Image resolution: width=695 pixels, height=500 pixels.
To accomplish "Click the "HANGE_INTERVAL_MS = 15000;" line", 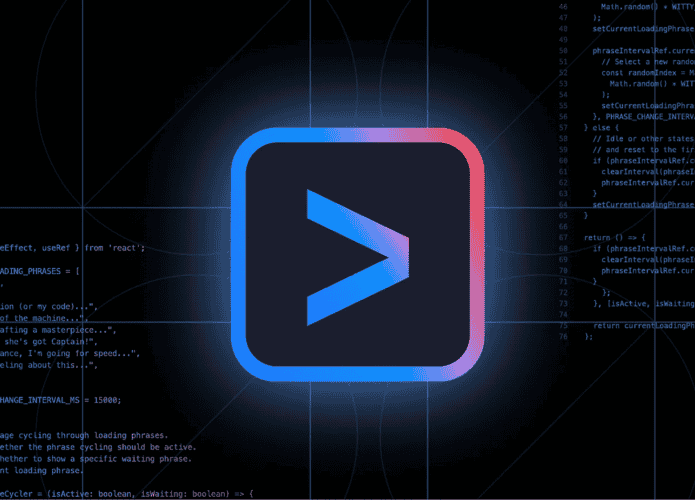I will [x=60, y=400].
